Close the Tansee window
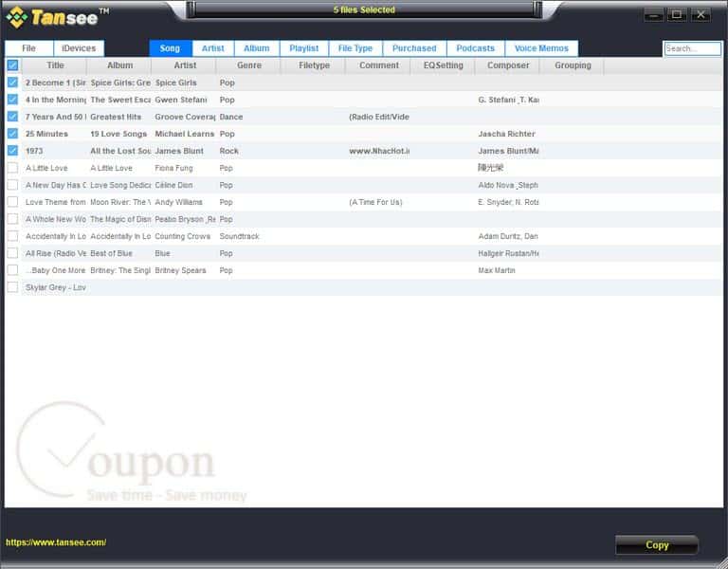 click(701, 15)
